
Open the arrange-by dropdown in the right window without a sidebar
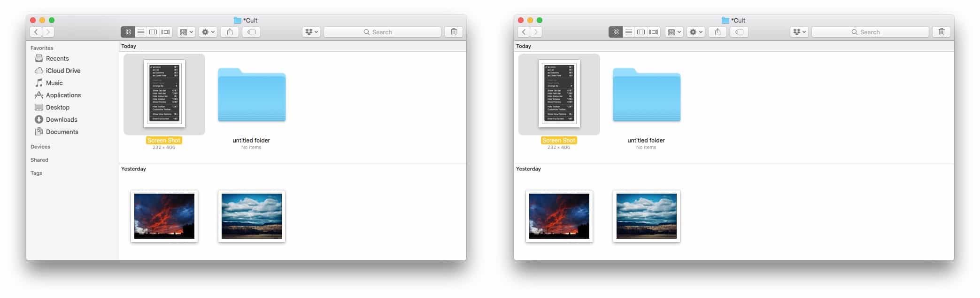point(674,32)
